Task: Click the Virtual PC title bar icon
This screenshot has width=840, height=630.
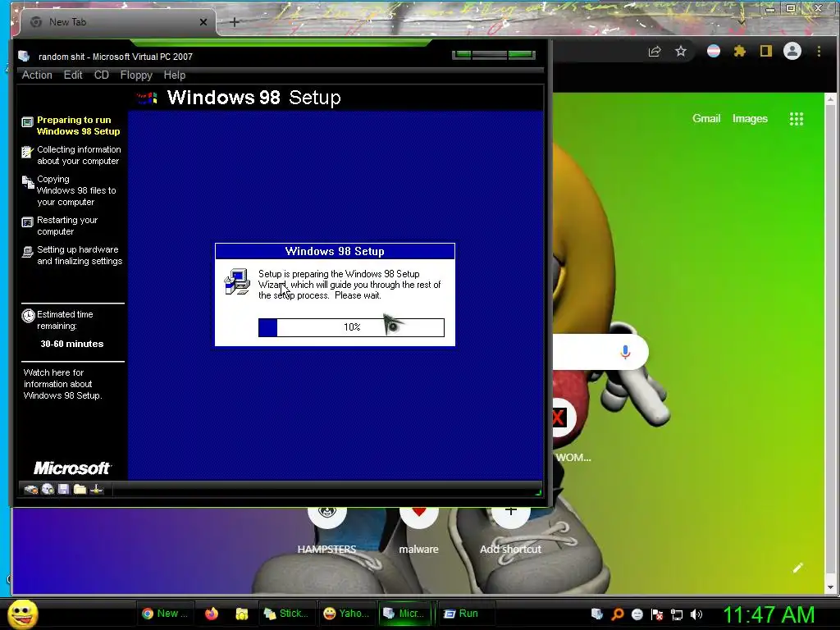Action: pos(24,57)
